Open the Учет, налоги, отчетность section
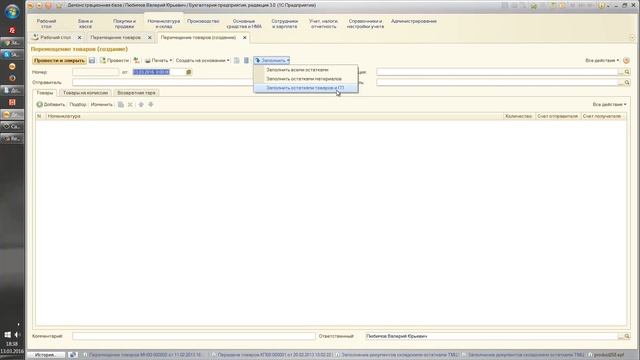The height and width of the screenshot is (360, 640). (323, 24)
